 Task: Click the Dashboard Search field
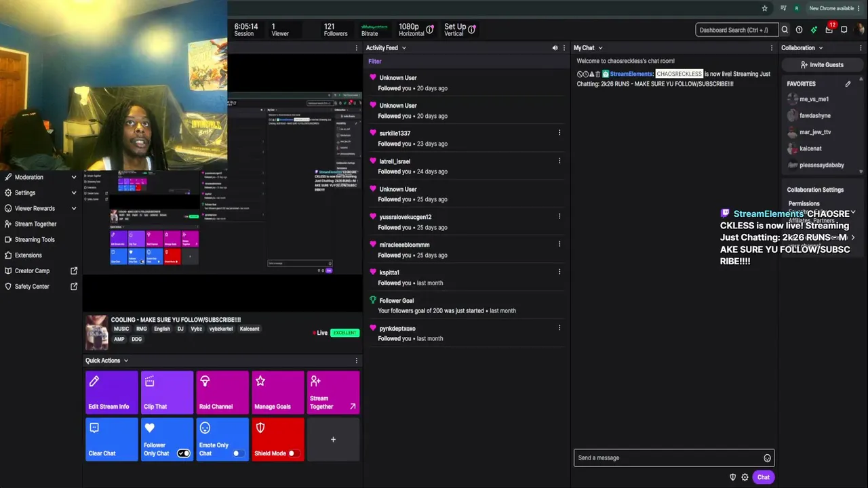(737, 30)
